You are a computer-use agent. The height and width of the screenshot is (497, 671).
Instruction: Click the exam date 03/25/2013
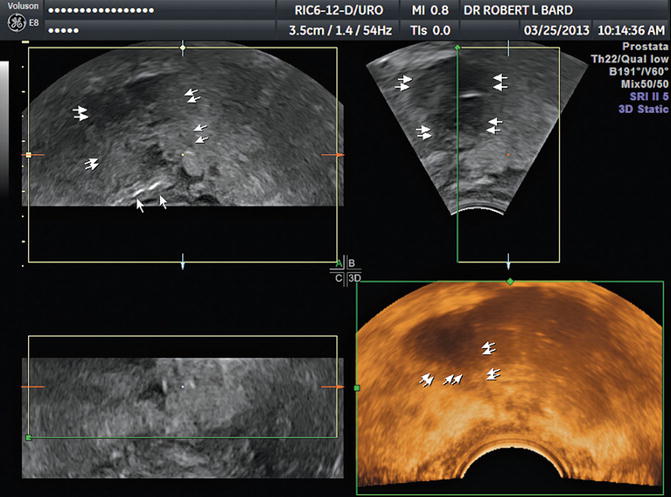point(556,30)
